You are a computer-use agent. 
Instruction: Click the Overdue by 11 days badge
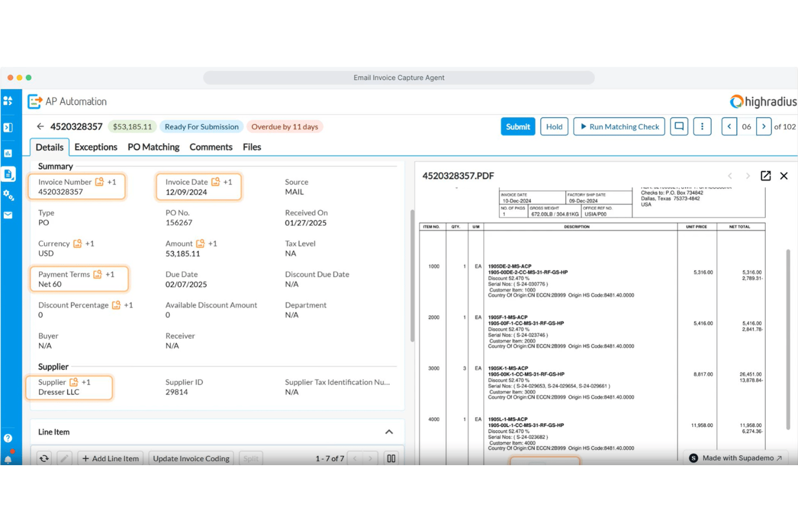[285, 127]
